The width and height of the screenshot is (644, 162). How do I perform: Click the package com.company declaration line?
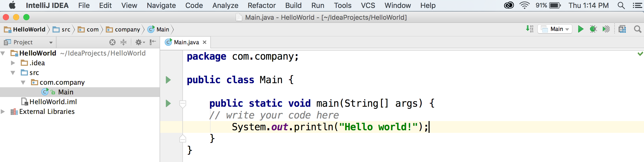tap(243, 57)
